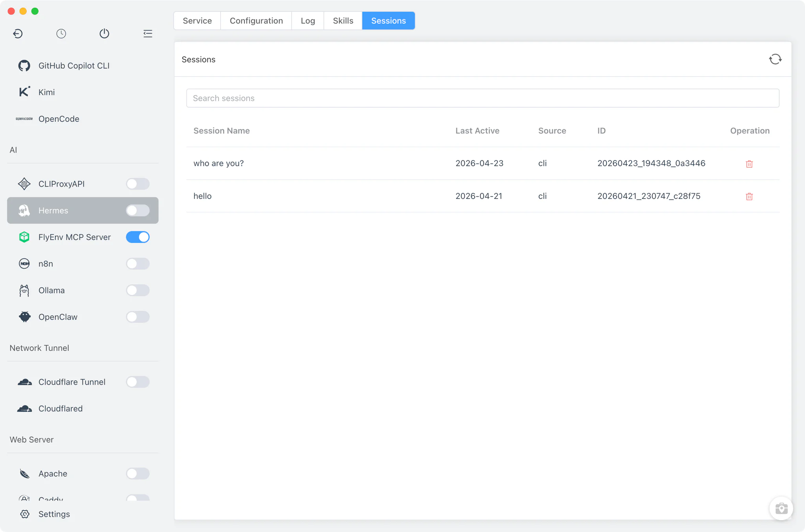Image resolution: width=805 pixels, height=532 pixels.
Task: Open the Kimi sidebar entry
Action: click(x=83, y=92)
